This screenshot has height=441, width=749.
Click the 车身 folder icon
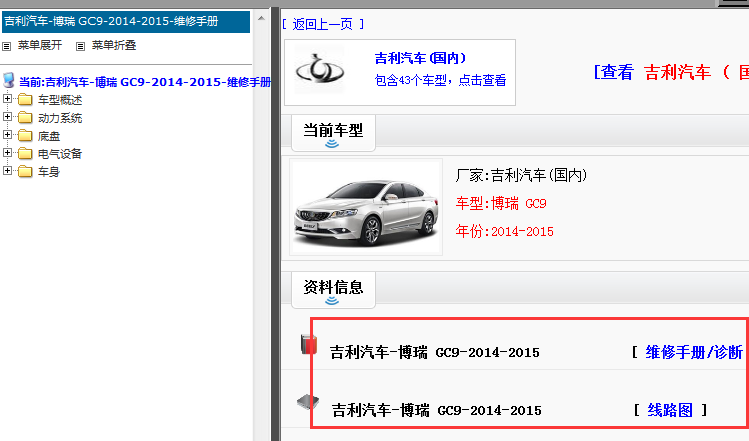coord(25,172)
